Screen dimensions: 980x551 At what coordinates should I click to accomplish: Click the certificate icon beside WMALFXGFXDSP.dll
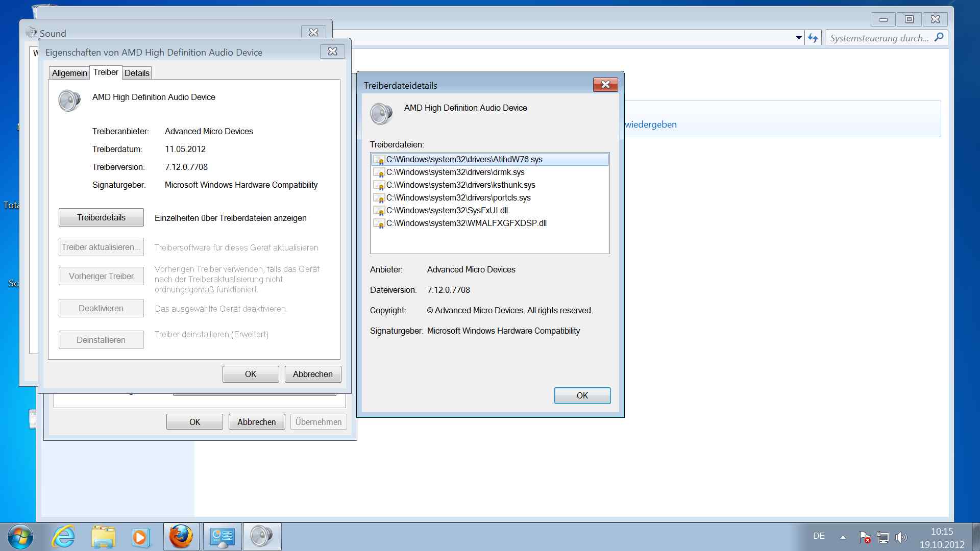tap(379, 223)
